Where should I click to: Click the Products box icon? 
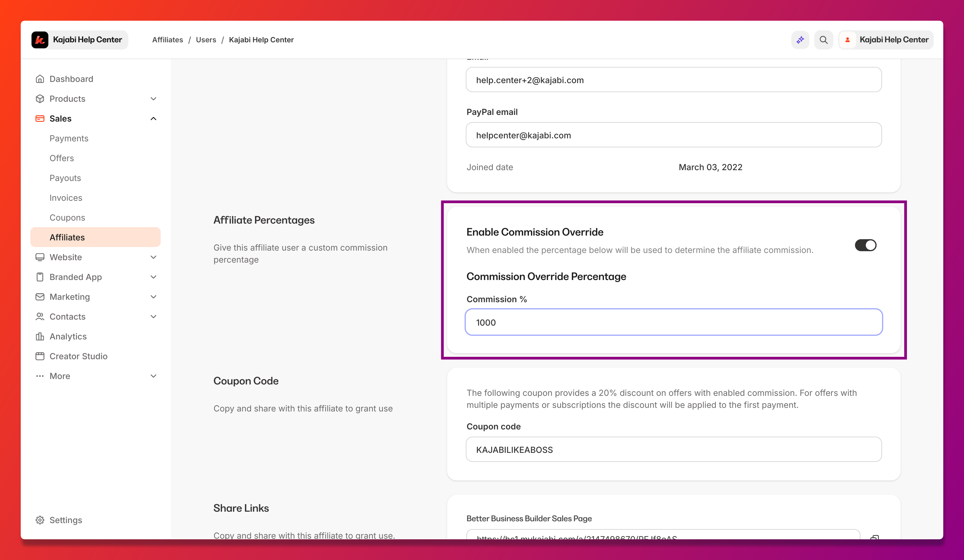[x=40, y=99]
